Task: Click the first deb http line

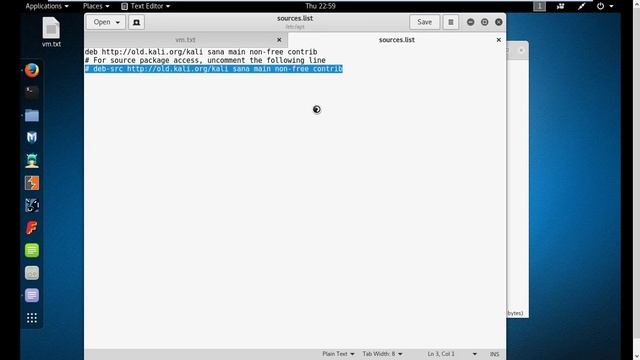Action: coord(201,52)
